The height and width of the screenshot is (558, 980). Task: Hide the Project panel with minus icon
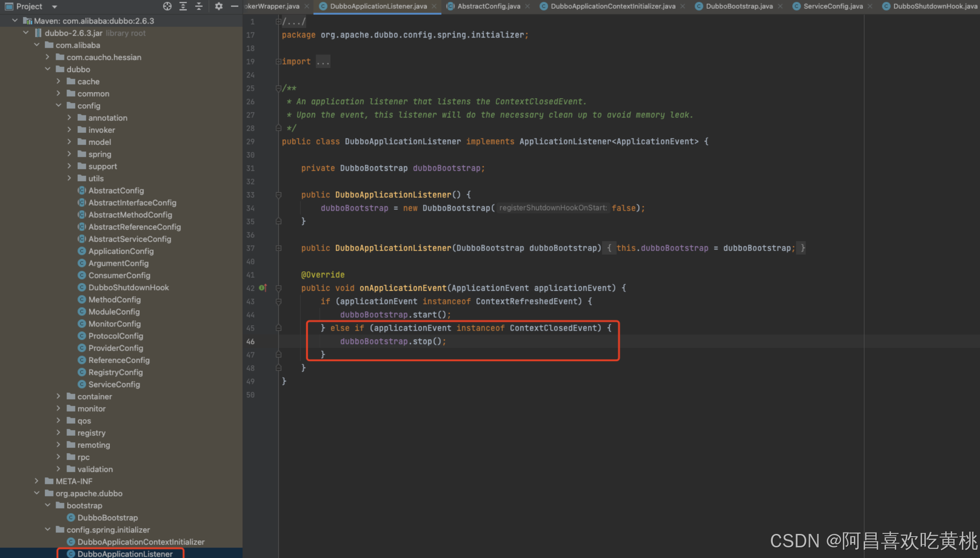coord(234,6)
